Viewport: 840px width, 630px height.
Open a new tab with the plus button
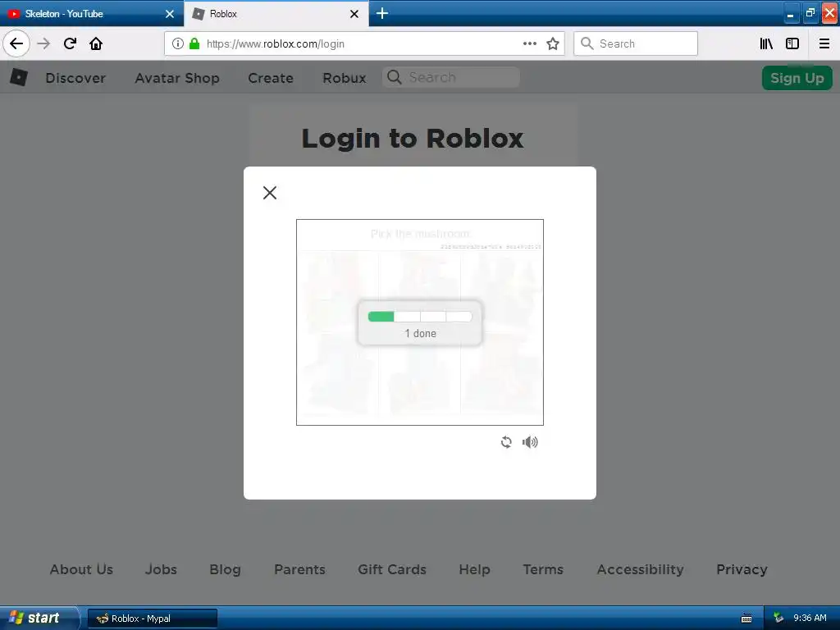382,13
